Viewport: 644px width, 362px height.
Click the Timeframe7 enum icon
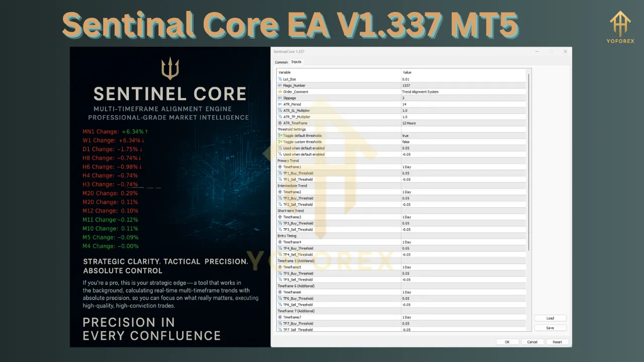click(280, 317)
